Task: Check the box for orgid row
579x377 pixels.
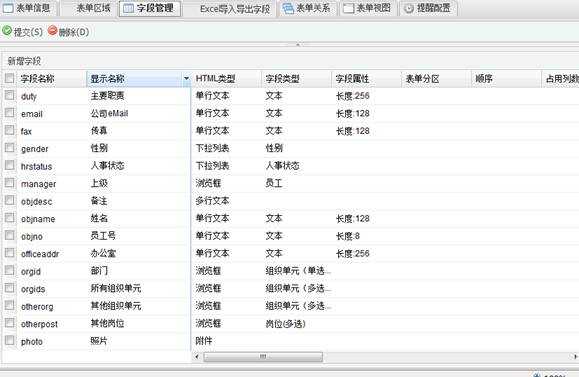Action: pos(10,270)
